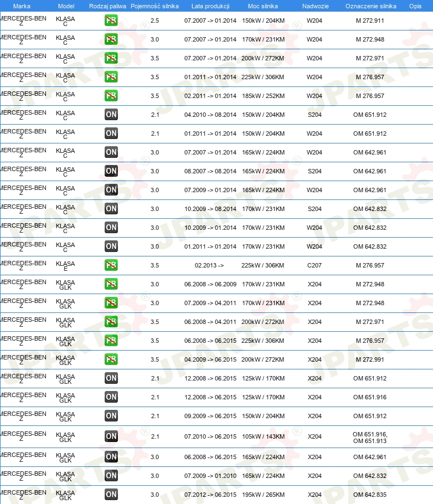Viewport: 433px width, 504px height.
Task: Click the PB fuel icon in the KLASA E C207 row
Action: click(x=111, y=265)
